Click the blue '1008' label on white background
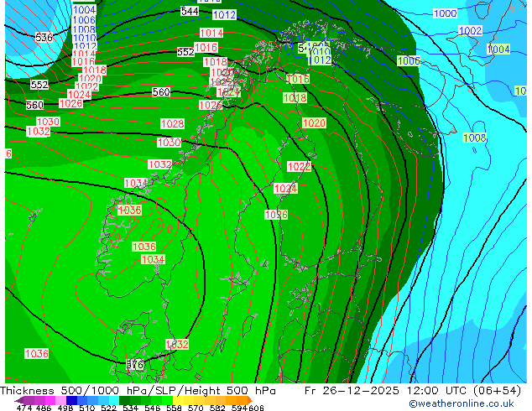The width and height of the screenshot is (532, 411). pos(85,29)
